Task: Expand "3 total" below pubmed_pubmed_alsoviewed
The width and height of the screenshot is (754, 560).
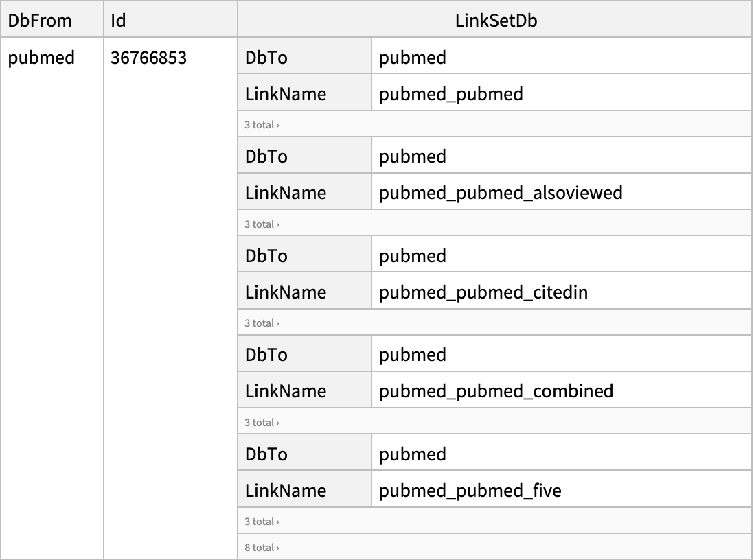Action: point(262,224)
